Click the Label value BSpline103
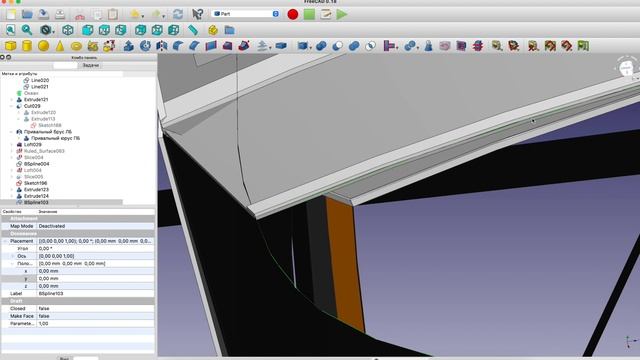 (x=96, y=293)
